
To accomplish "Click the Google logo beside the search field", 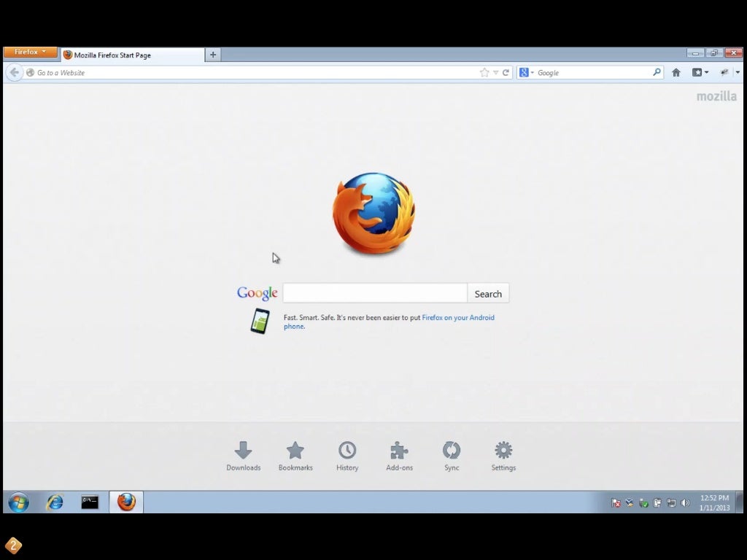I will (258, 293).
